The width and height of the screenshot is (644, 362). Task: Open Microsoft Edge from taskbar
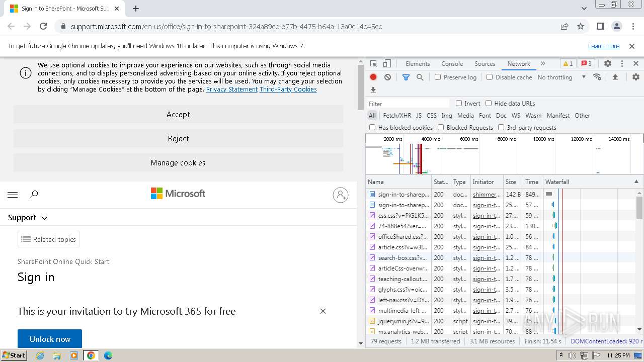tap(108, 355)
